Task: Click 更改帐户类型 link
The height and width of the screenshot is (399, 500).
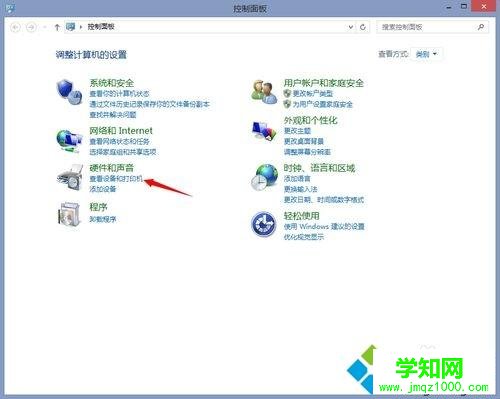Action: [313, 94]
